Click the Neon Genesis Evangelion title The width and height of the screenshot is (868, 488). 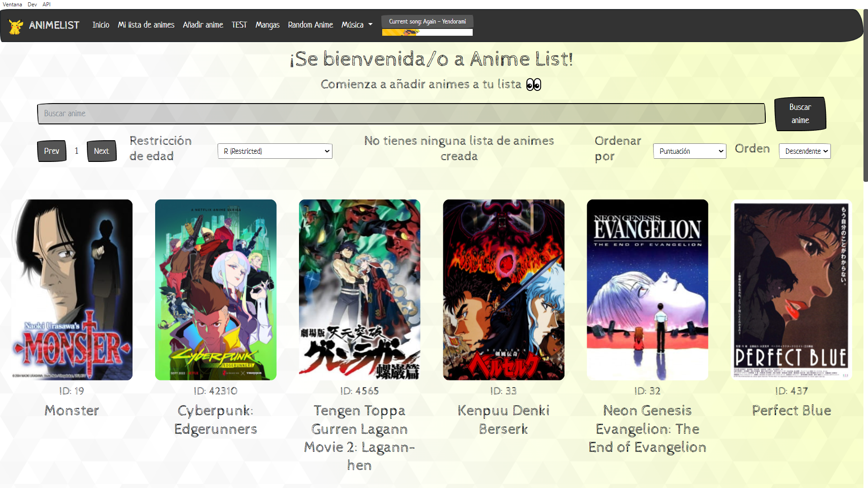pyautogui.click(x=647, y=429)
